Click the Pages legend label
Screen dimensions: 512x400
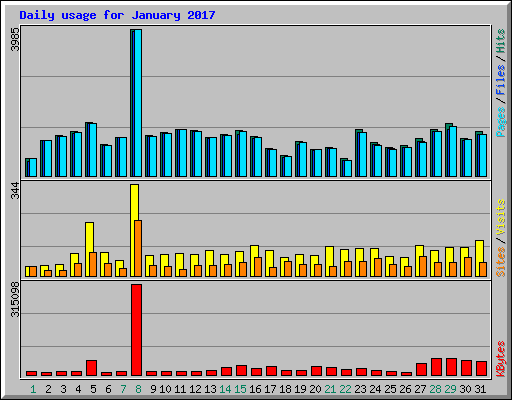click(x=500, y=121)
